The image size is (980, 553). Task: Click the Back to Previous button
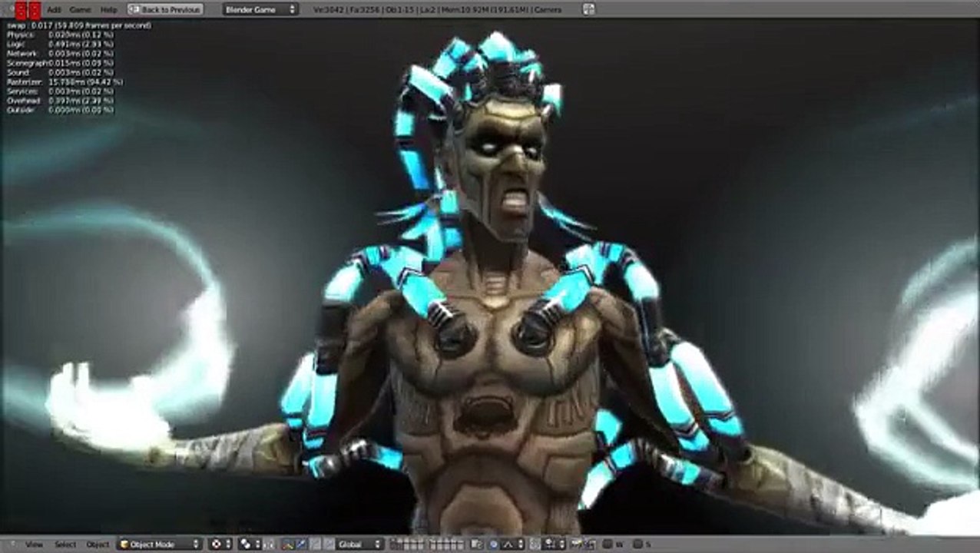click(166, 9)
